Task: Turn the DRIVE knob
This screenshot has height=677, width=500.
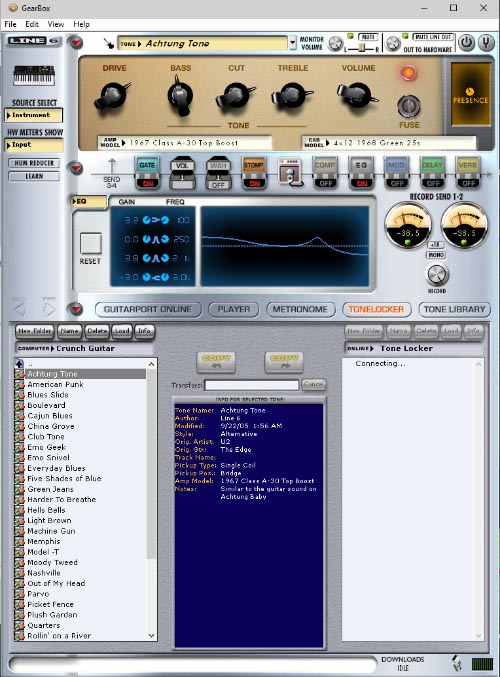Action: (111, 96)
